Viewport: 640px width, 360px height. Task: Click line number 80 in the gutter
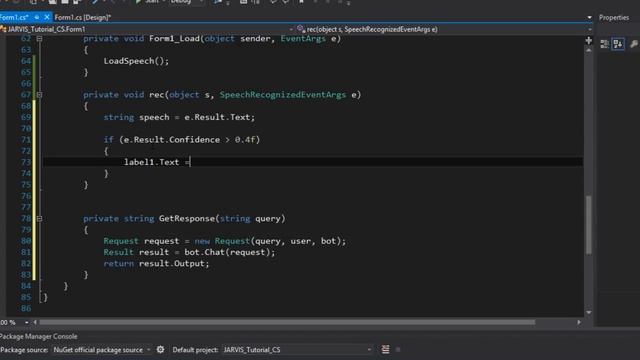point(25,241)
